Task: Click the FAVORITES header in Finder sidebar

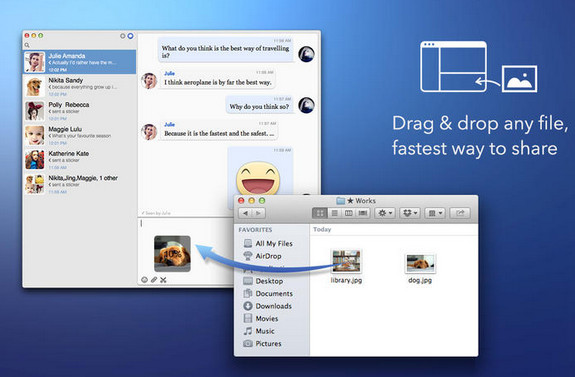Action: coord(255,230)
